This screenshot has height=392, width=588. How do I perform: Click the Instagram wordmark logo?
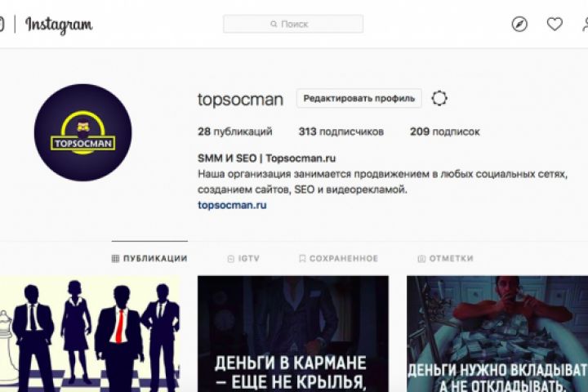59,24
